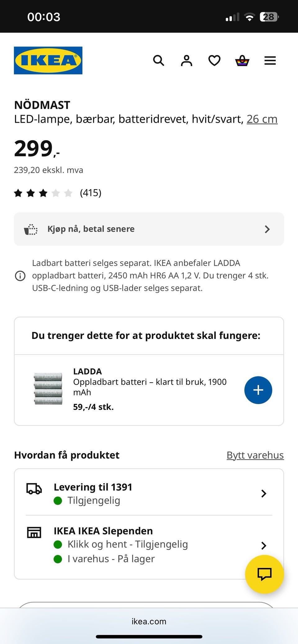298x644 pixels.
Task: Add LADDA batteries with plus button
Action: coord(258,390)
